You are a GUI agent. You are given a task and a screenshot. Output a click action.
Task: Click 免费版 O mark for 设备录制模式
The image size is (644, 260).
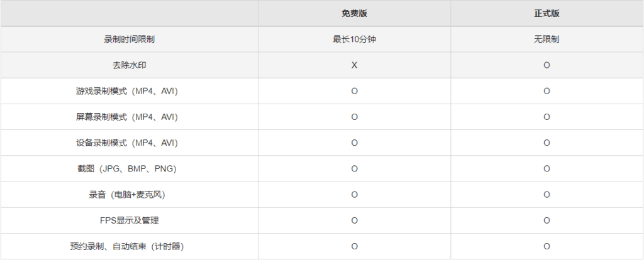click(x=354, y=143)
